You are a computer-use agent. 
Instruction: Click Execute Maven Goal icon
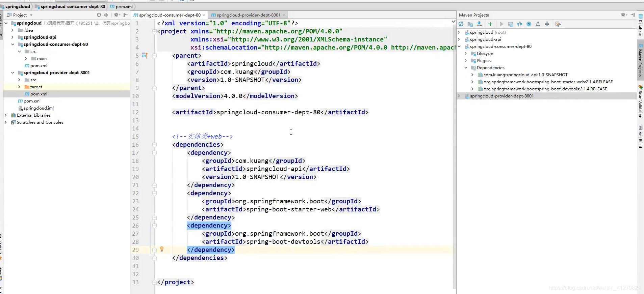[x=511, y=24]
